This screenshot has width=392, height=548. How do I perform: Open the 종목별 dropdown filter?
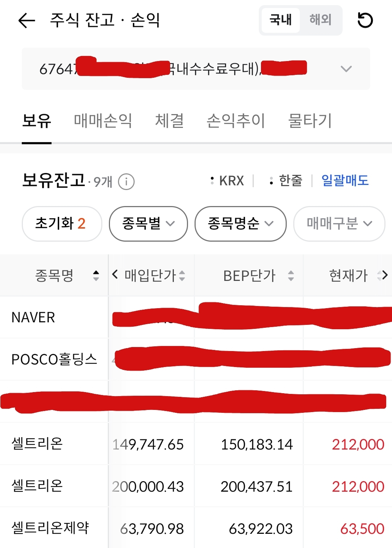tap(148, 223)
